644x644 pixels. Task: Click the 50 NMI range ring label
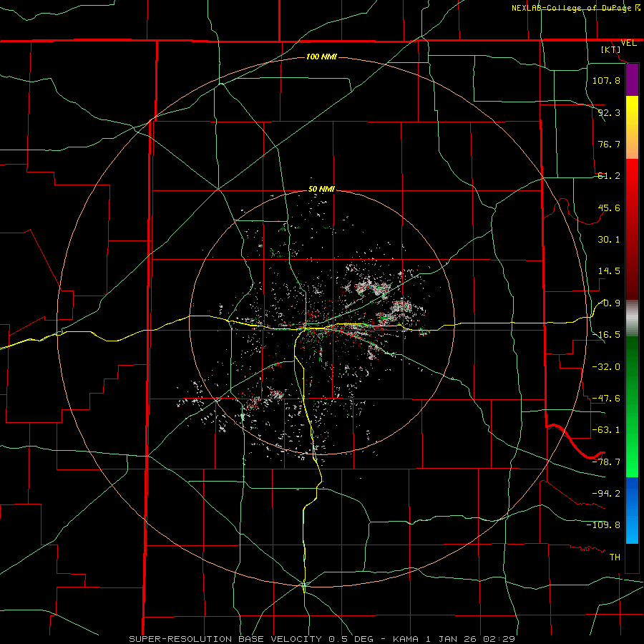click(321, 190)
